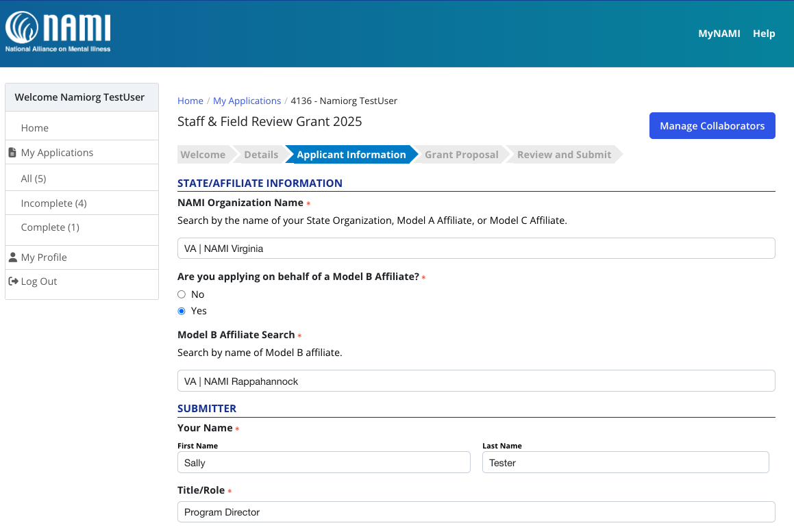
Task: Open the MyNAMI header menu
Action: (719, 34)
